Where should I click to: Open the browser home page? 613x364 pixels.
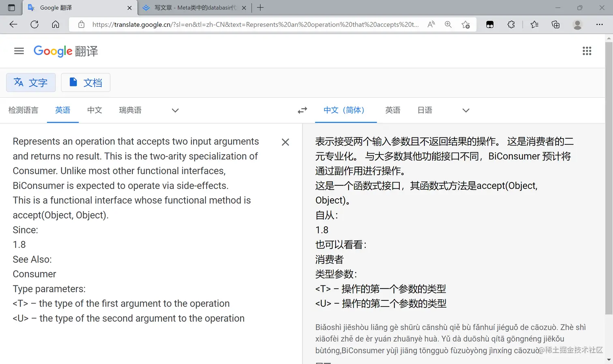[x=56, y=24]
